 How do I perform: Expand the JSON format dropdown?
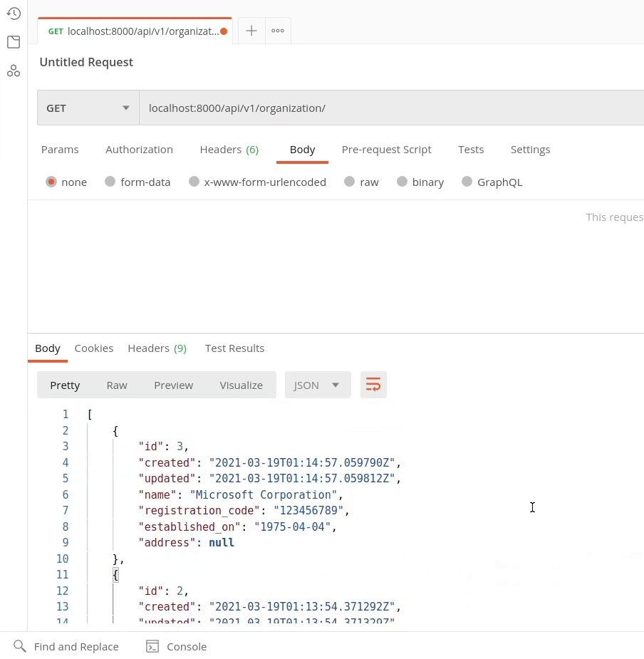click(318, 385)
